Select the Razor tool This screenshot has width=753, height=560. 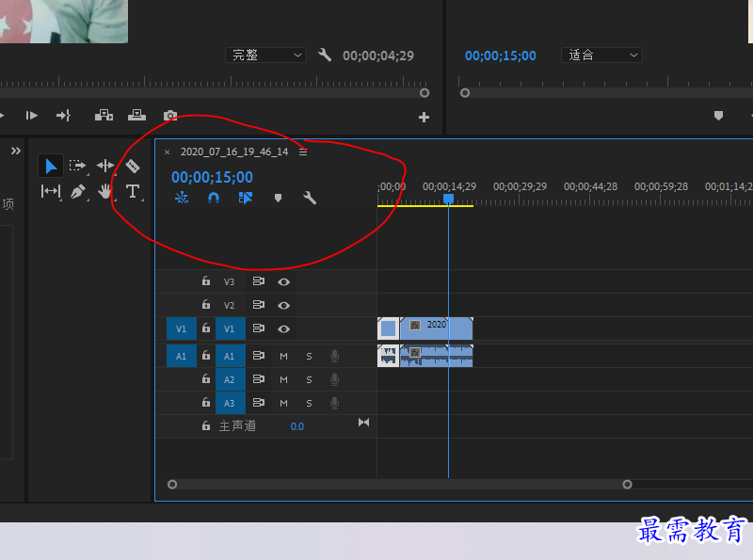pos(133,167)
